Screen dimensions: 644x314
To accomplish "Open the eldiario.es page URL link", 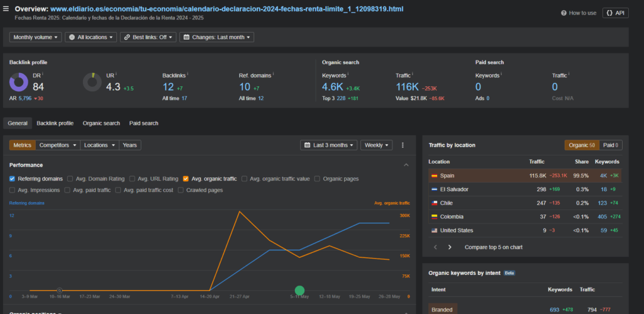I will (226, 9).
